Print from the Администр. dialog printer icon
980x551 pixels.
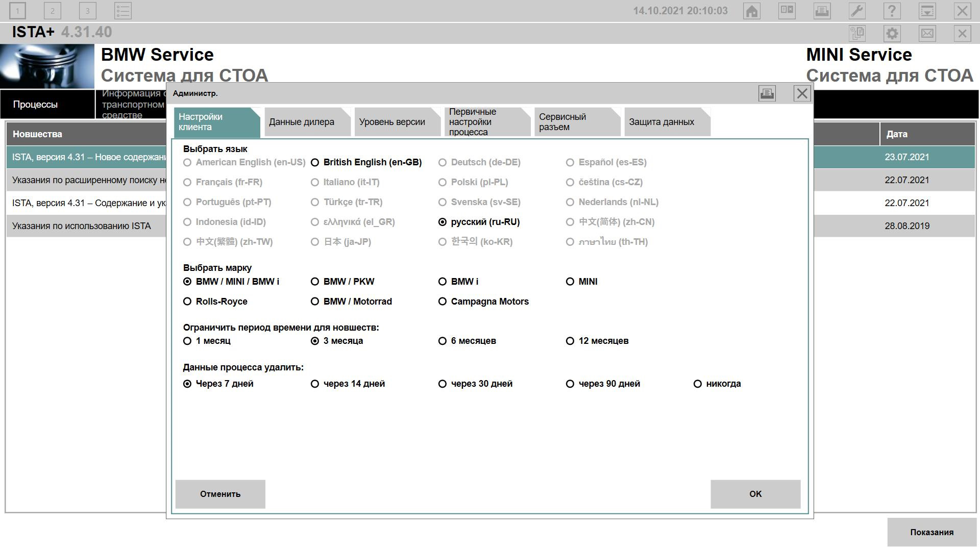coord(767,93)
